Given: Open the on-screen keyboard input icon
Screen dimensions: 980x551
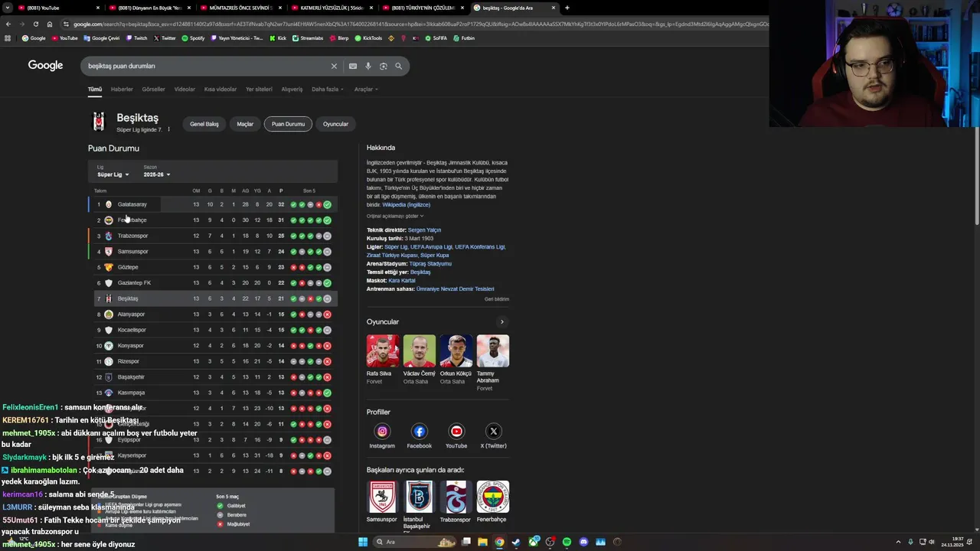Looking at the screenshot, I should point(353,66).
